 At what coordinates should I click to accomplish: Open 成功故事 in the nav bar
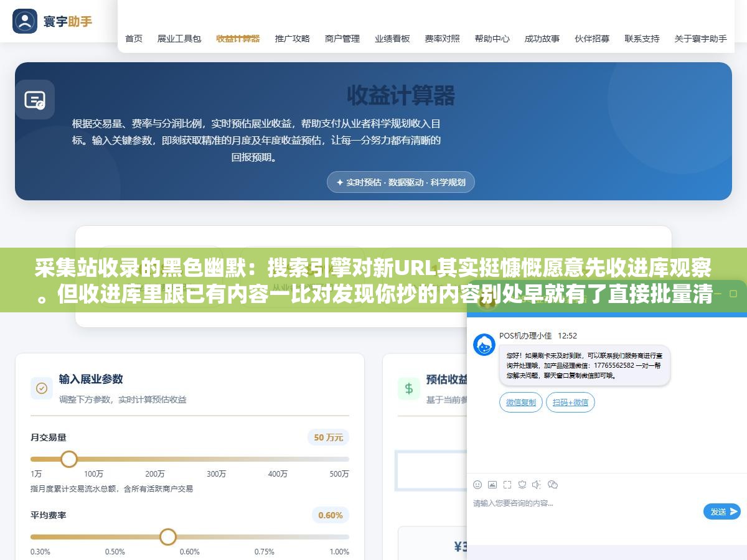tap(542, 39)
